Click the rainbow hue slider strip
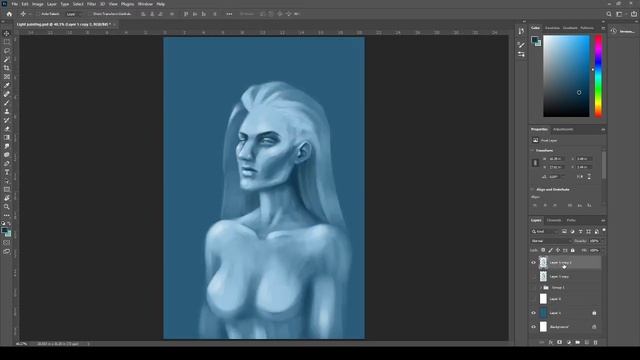Viewport: 640px width, 360px height. [598, 76]
